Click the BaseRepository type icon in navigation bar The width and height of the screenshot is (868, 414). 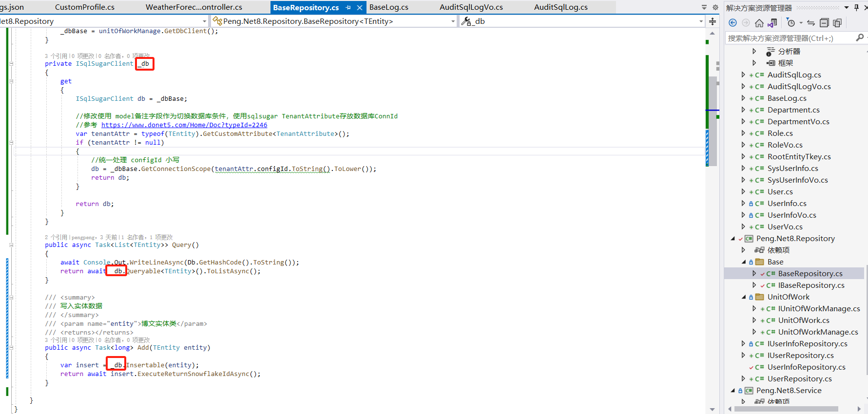[x=217, y=21]
